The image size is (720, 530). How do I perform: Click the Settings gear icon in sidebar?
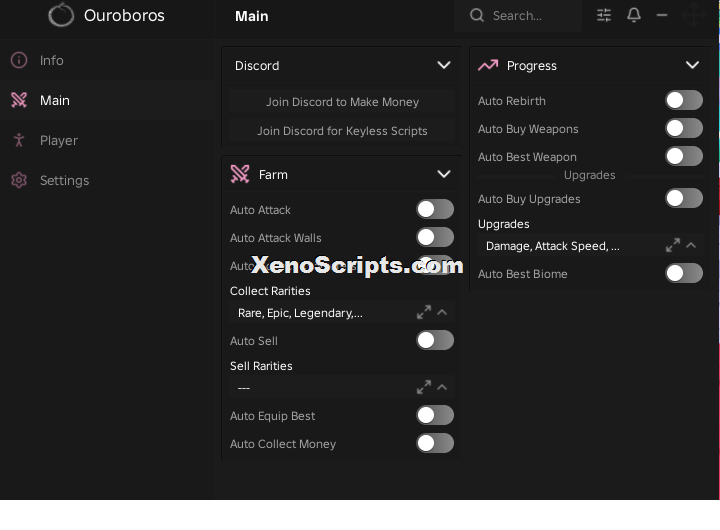tap(19, 180)
